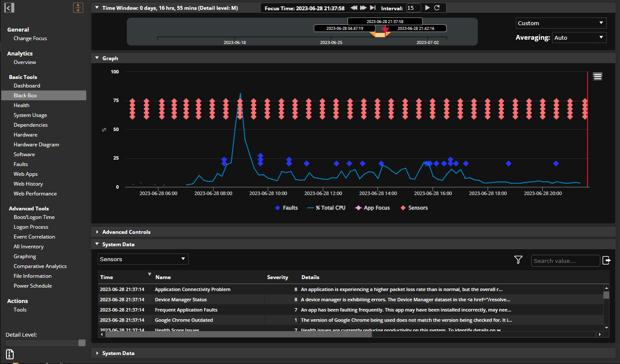Viewport: 620px width, 364px height.
Task: Open Comparative Analytics tool
Action: coord(40,266)
